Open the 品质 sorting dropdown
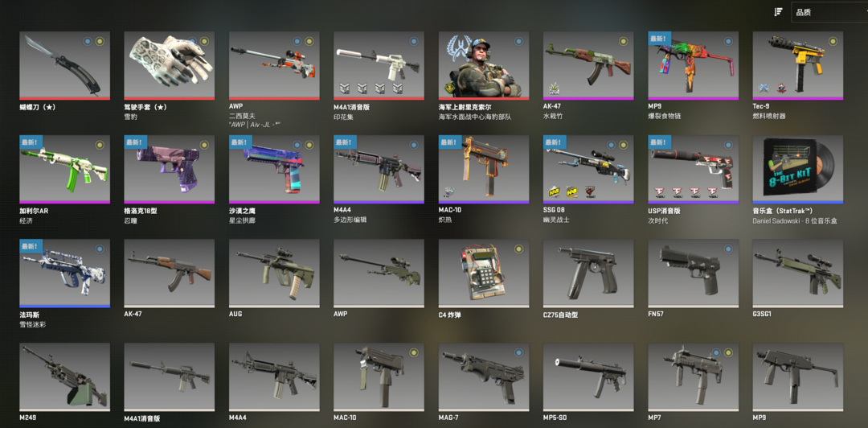 [x=829, y=12]
